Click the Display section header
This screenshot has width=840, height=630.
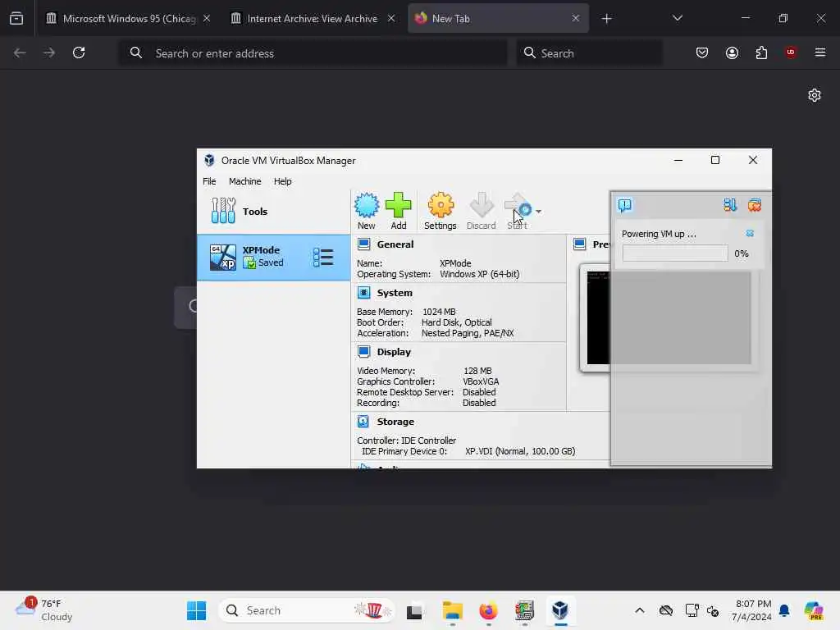pyautogui.click(x=394, y=352)
